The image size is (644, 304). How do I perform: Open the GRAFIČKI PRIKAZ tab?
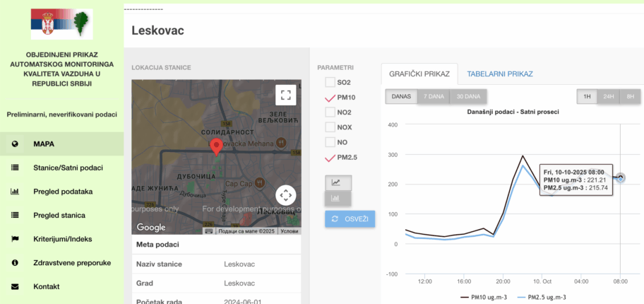pyautogui.click(x=419, y=74)
